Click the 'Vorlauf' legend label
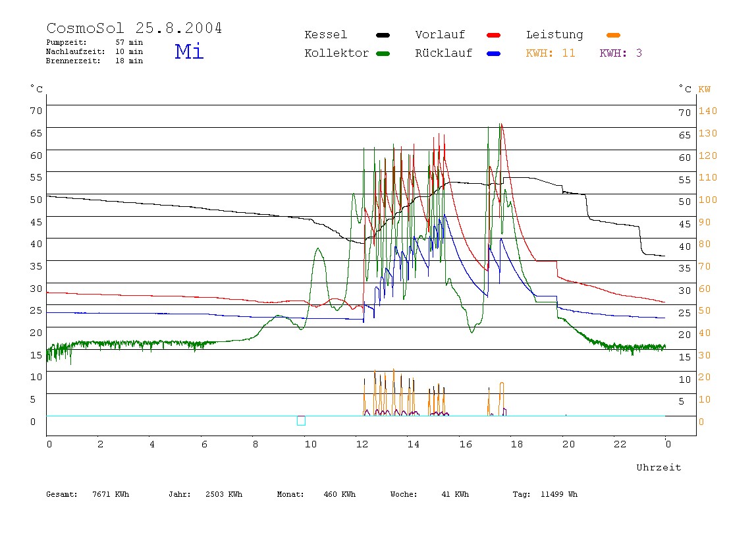Viewport: 756px width, 535px height. tap(440, 35)
